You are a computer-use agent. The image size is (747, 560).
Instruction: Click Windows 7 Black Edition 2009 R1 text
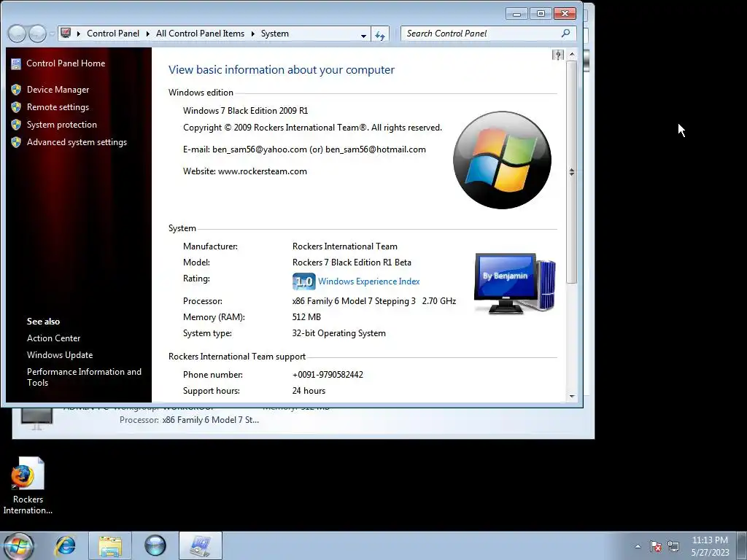(245, 111)
